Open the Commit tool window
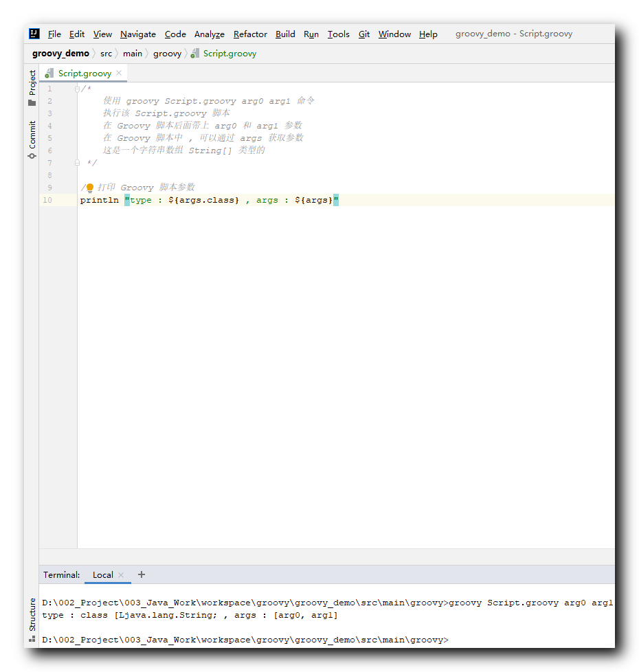 32,139
